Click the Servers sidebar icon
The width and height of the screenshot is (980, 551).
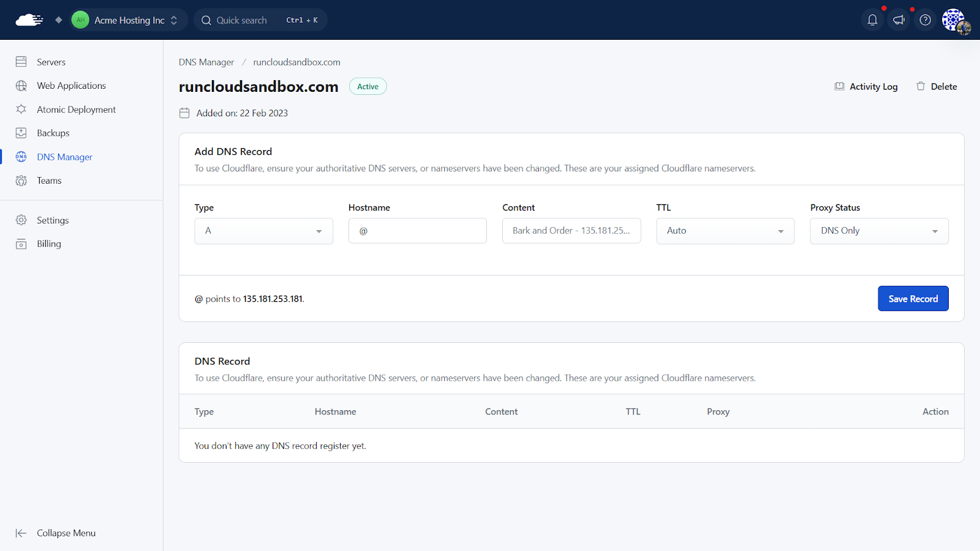point(21,62)
